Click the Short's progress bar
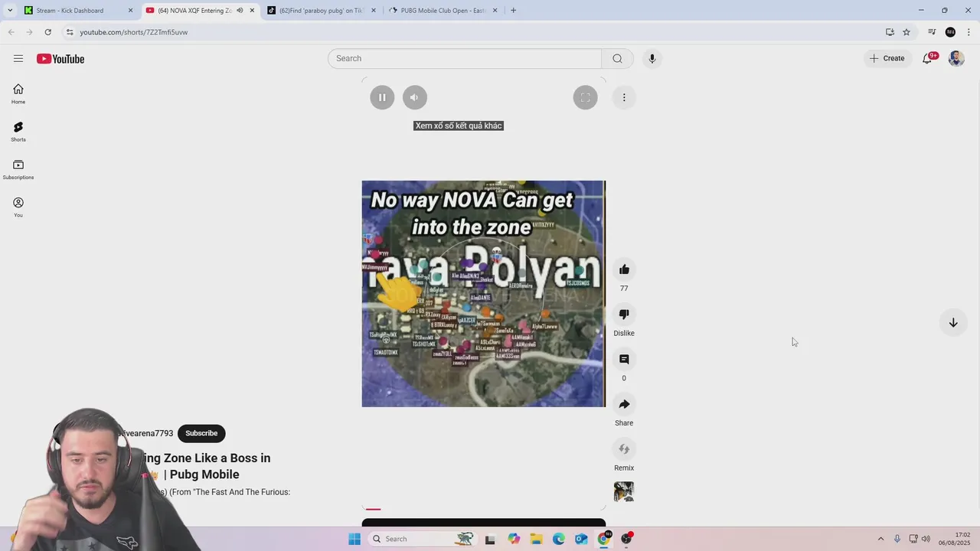 (484, 508)
